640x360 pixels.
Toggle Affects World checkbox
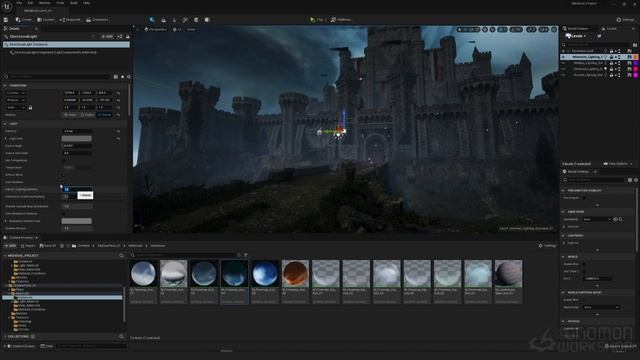tap(64, 175)
